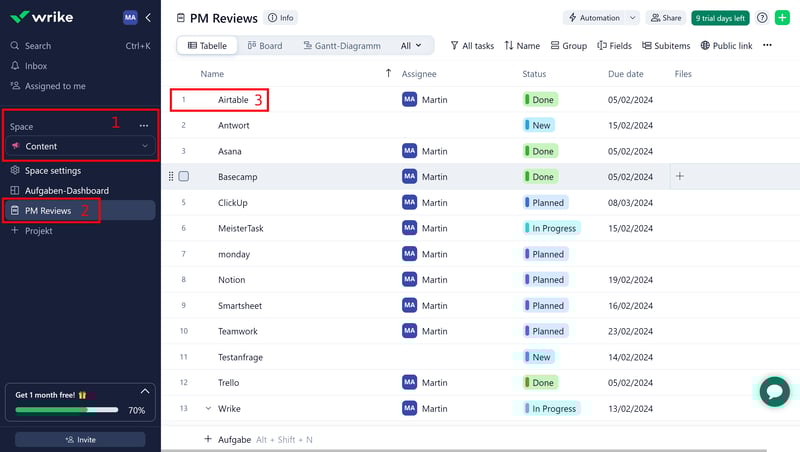The width and height of the screenshot is (800, 452).
Task: Click the Share button
Action: pyautogui.click(x=666, y=18)
